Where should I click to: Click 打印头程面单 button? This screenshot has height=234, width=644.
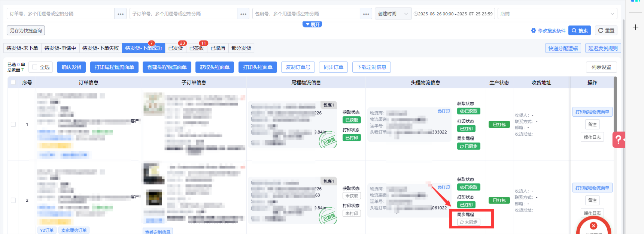click(258, 67)
